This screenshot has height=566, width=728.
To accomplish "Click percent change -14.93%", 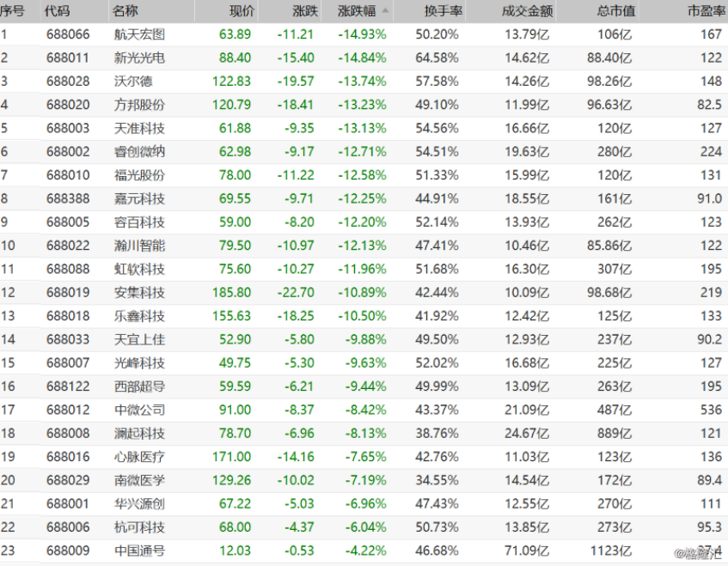I will click(x=362, y=34).
